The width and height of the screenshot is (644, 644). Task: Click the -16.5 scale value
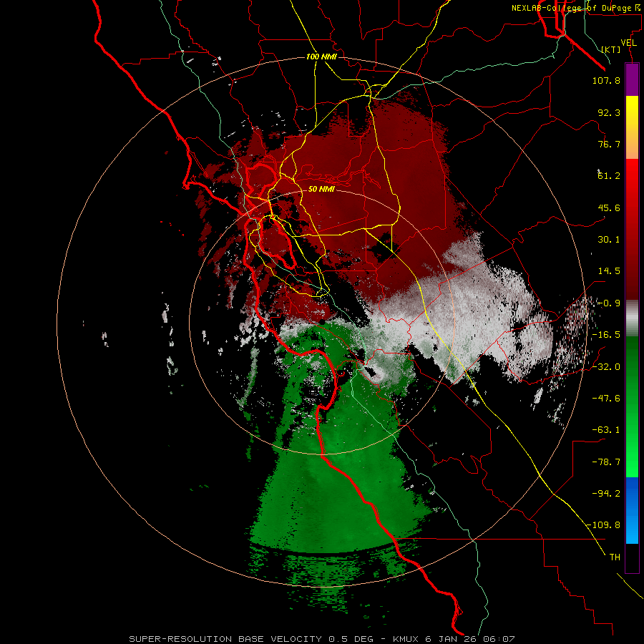[x=606, y=335]
